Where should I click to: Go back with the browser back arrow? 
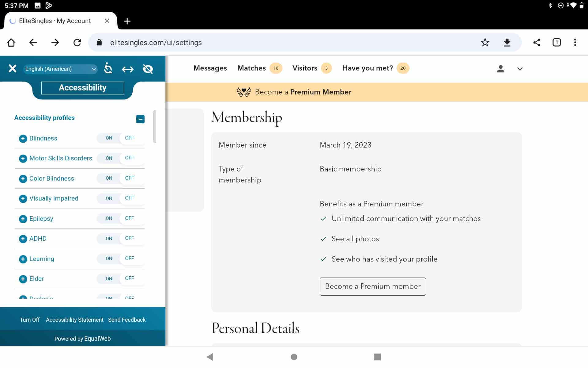(33, 42)
